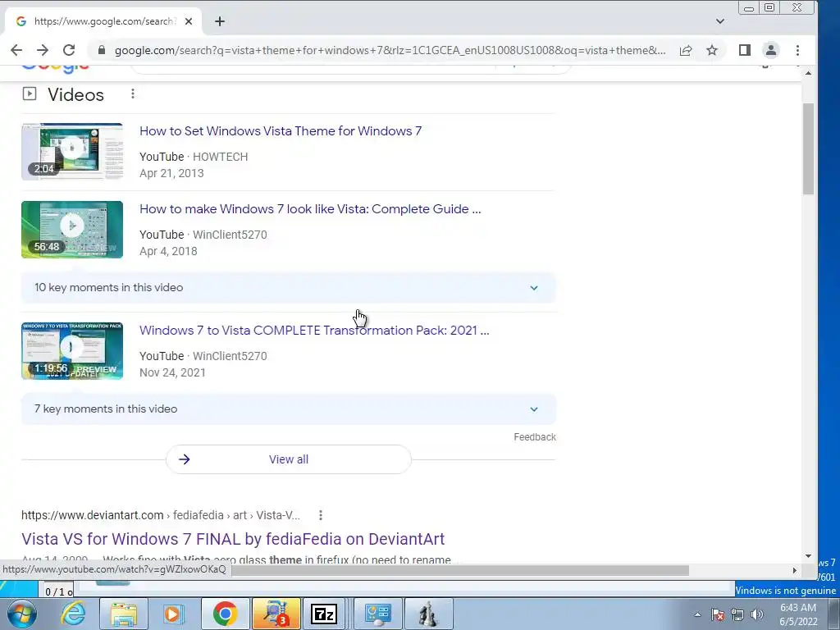Click the horizontal scroll right arrow
Viewport: 840px width, 630px height.
pyautogui.click(x=795, y=571)
